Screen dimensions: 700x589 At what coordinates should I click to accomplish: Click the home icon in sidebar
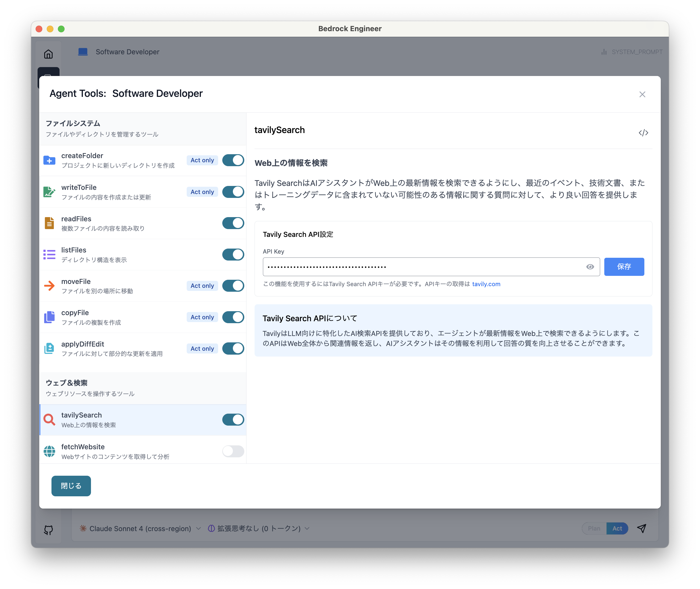pyautogui.click(x=48, y=54)
